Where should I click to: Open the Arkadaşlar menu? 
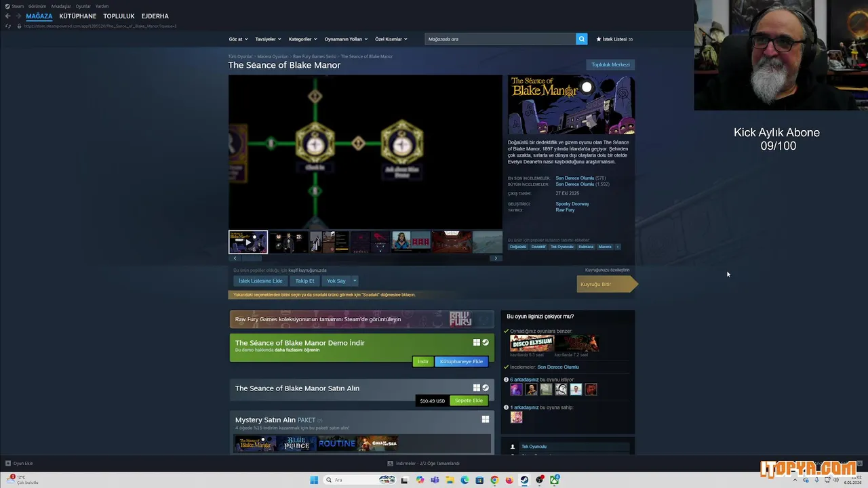[x=61, y=6]
